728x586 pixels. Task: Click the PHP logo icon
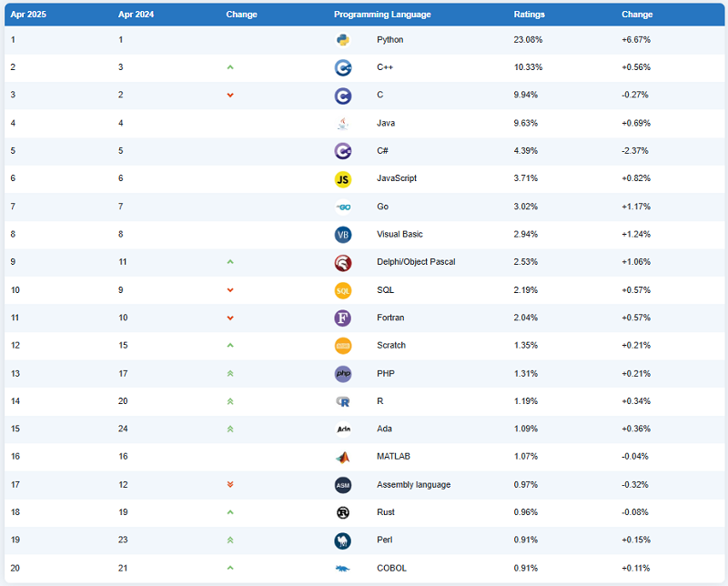[x=343, y=374]
